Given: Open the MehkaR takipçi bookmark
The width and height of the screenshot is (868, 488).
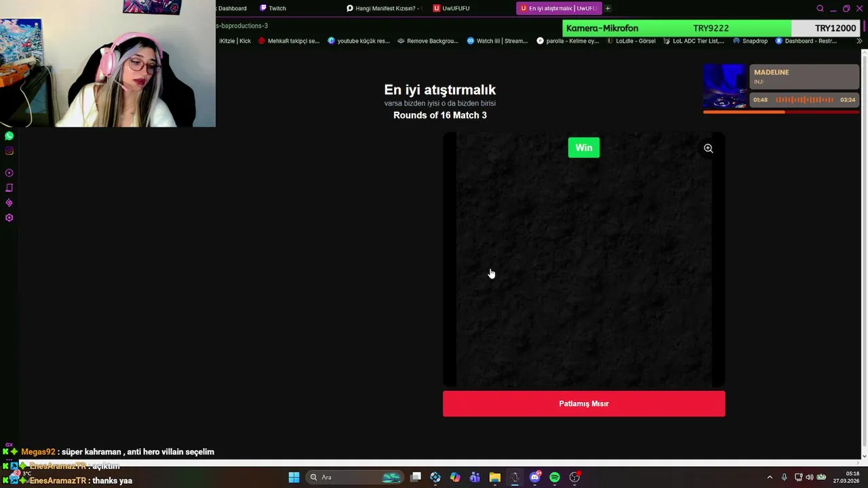Looking at the screenshot, I should click(289, 41).
